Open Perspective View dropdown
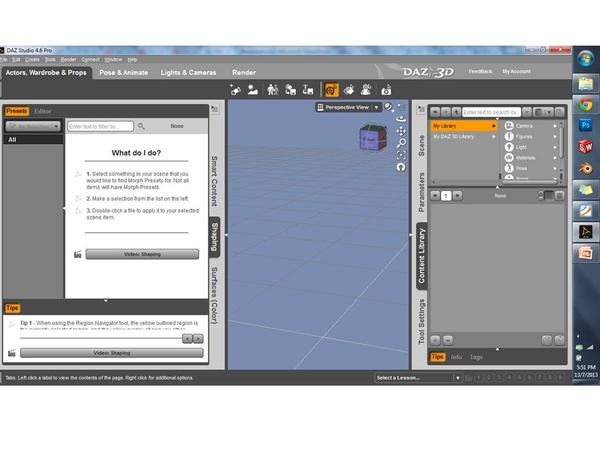This screenshot has width=600, height=450. point(377,108)
